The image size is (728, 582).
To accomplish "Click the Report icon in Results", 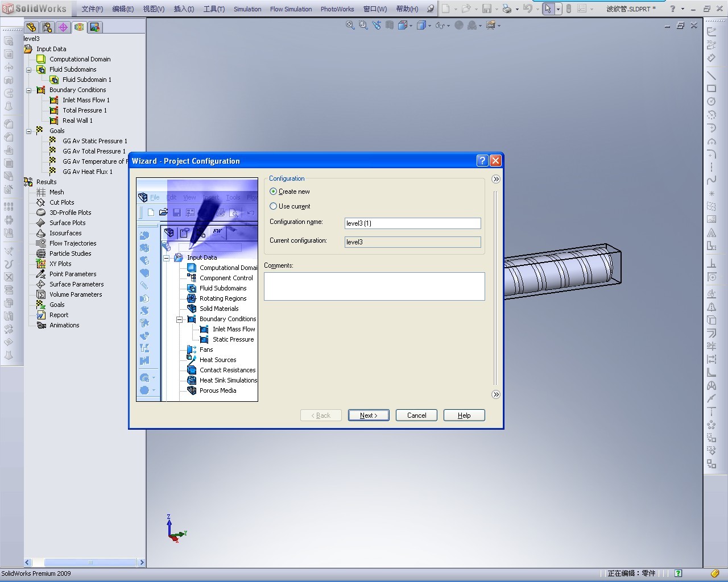I will click(x=41, y=315).
